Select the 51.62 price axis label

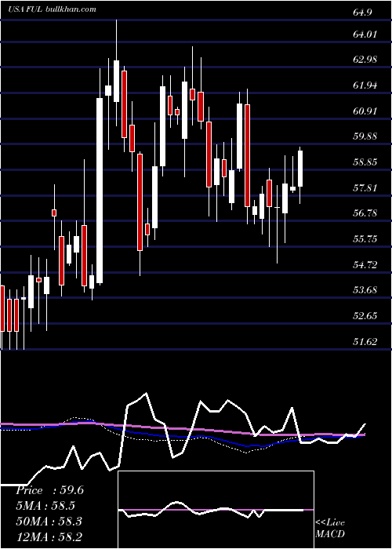pos(365,342)
